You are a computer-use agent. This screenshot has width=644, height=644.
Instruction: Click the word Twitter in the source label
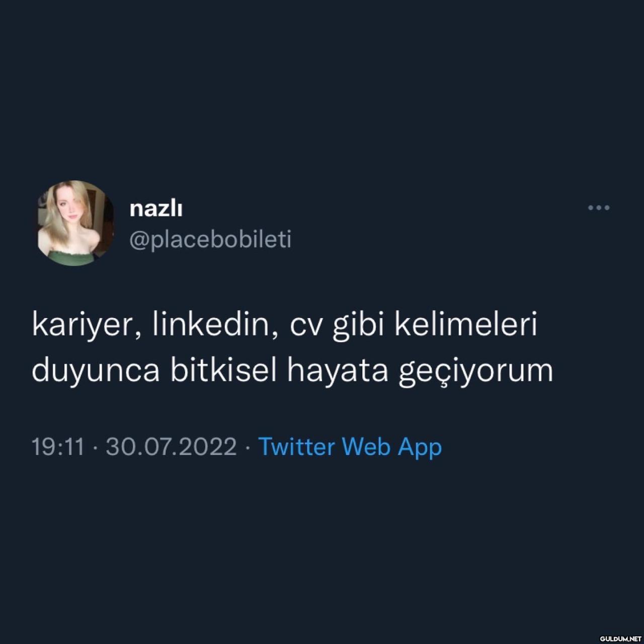click(296, 446)
